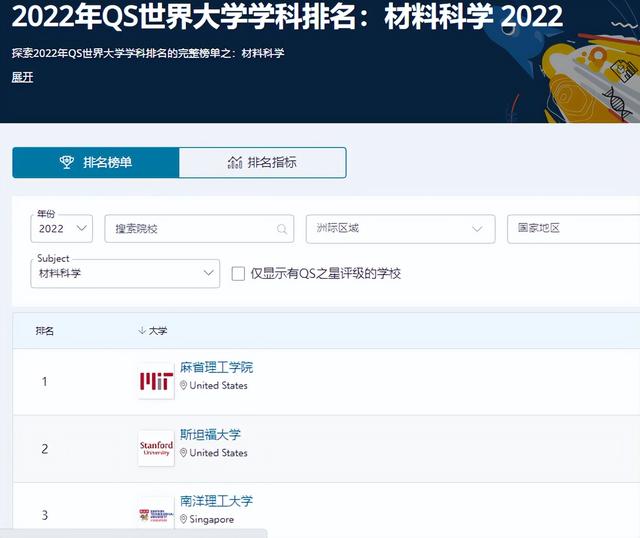Click the trophy icon in 排名榜单 tab

[67, 162]
